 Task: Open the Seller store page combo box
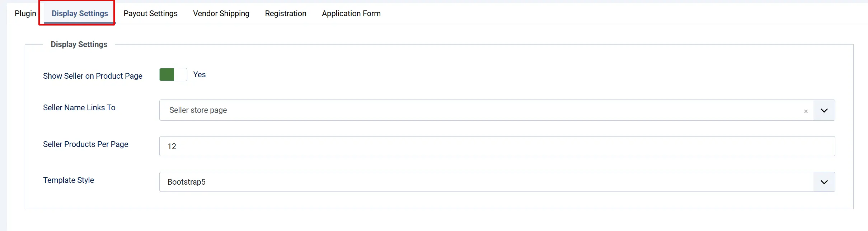coord(486,110)
